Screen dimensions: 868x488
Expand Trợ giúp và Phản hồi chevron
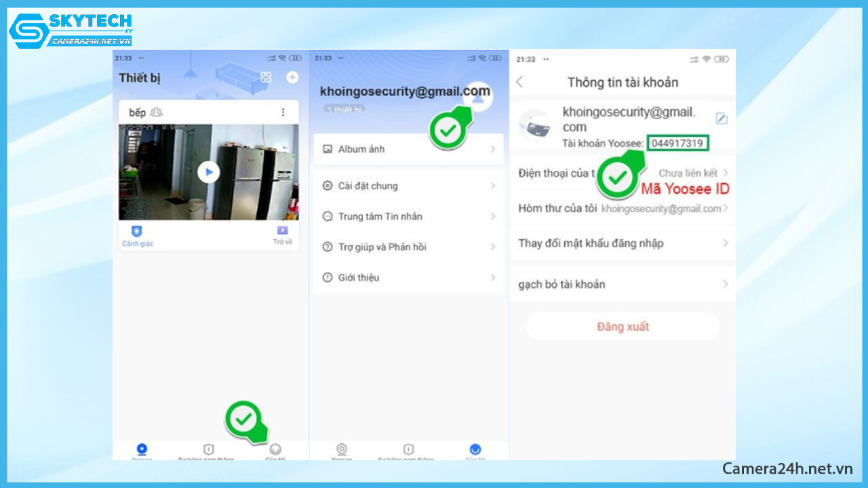(493, 247)
